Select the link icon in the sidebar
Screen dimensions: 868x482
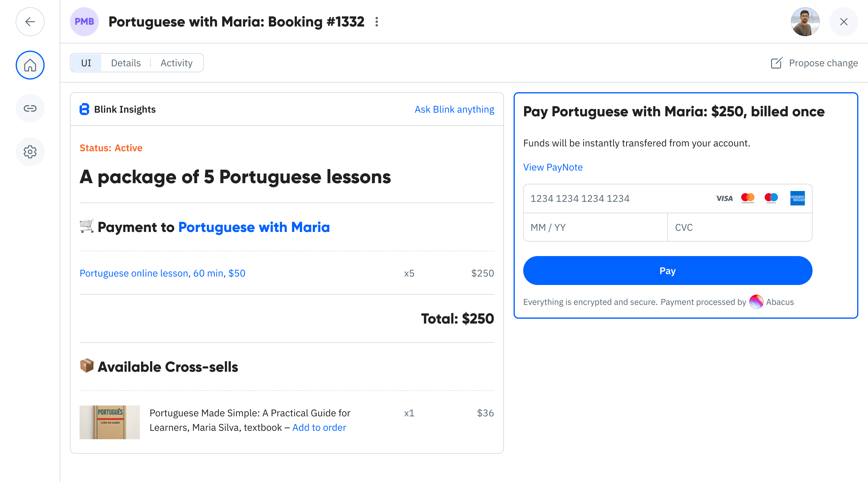pyautogui.click(x=30, y=108)
